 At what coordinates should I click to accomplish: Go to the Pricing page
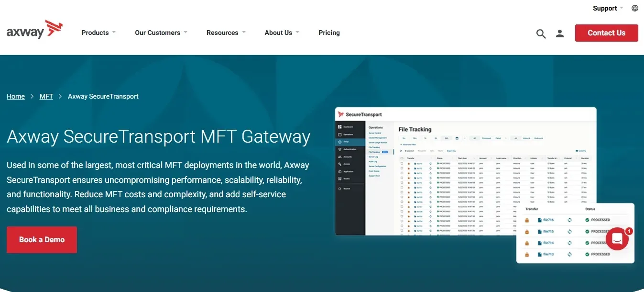tap(329, 33)
